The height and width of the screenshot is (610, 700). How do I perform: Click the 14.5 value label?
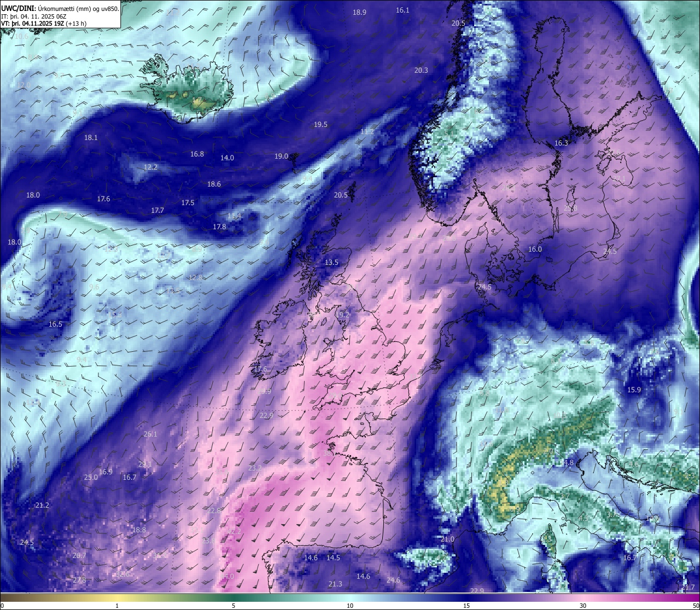pyautogui.click(x=333, y=558)
